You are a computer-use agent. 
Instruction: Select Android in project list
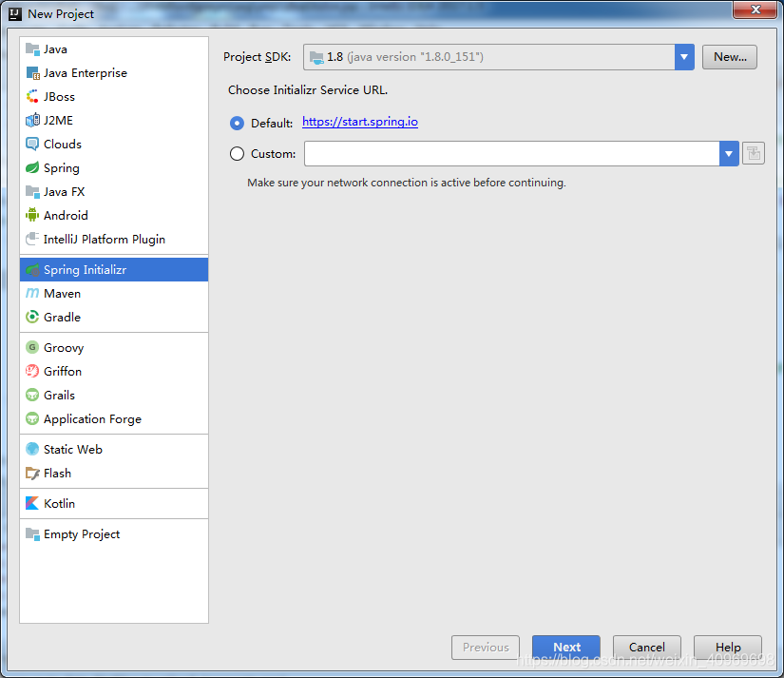pos(114,215)
